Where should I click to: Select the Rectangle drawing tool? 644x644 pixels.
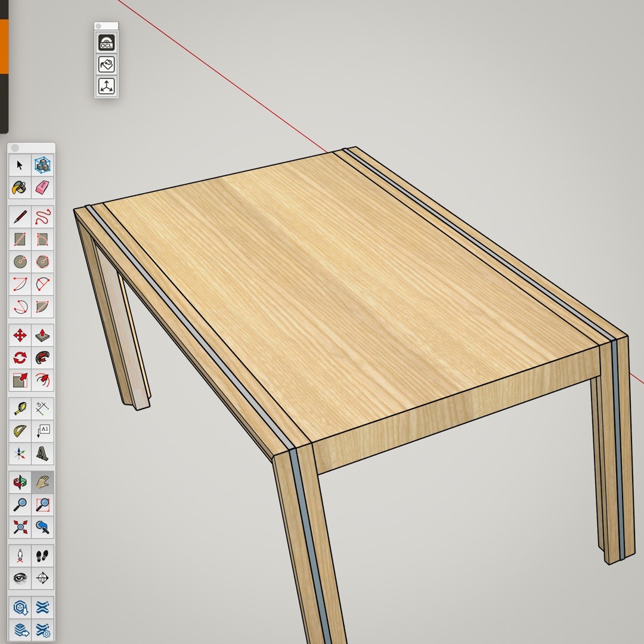click(20, 240)
